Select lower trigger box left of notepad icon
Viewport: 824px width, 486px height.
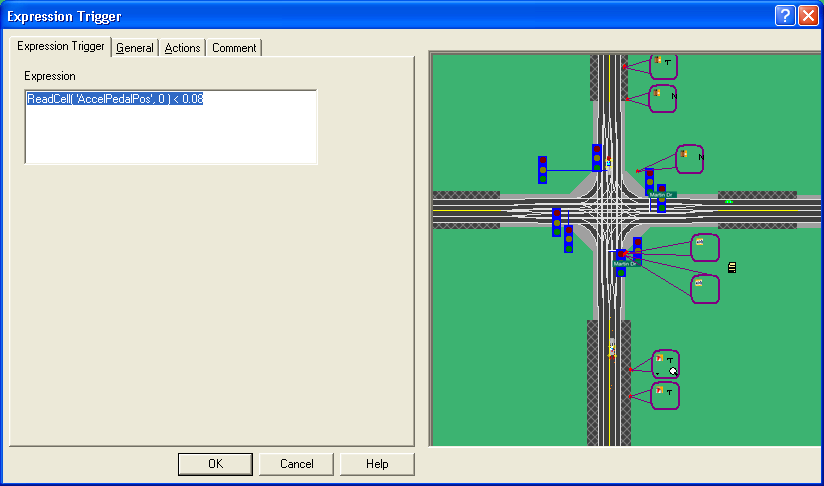tap(704, 289)
